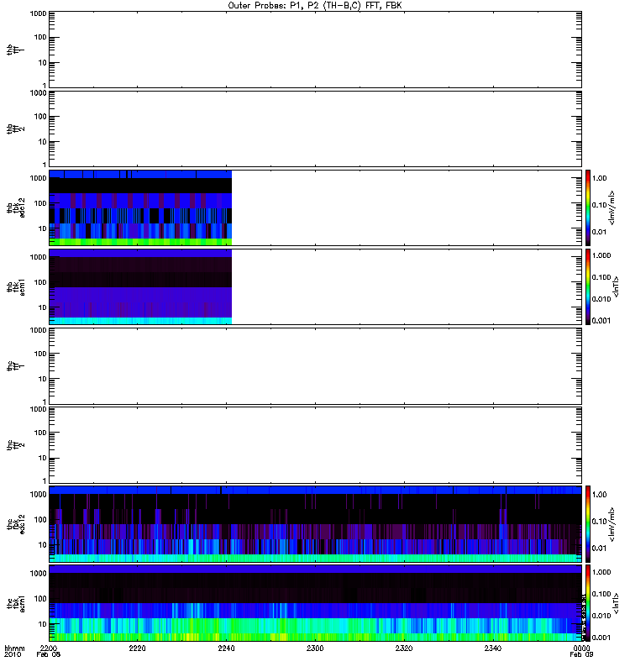Viewport: 630px width, 672px height.
Task: Click the 'thc fff 1' axis label
Action: pyautogui.click(x=15, y=366)
